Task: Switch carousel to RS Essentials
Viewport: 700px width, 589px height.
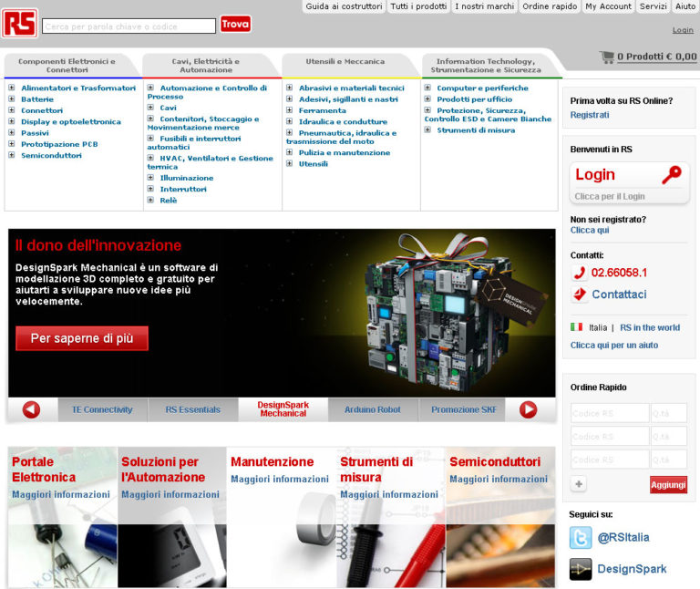Action: tap(193, 409)
